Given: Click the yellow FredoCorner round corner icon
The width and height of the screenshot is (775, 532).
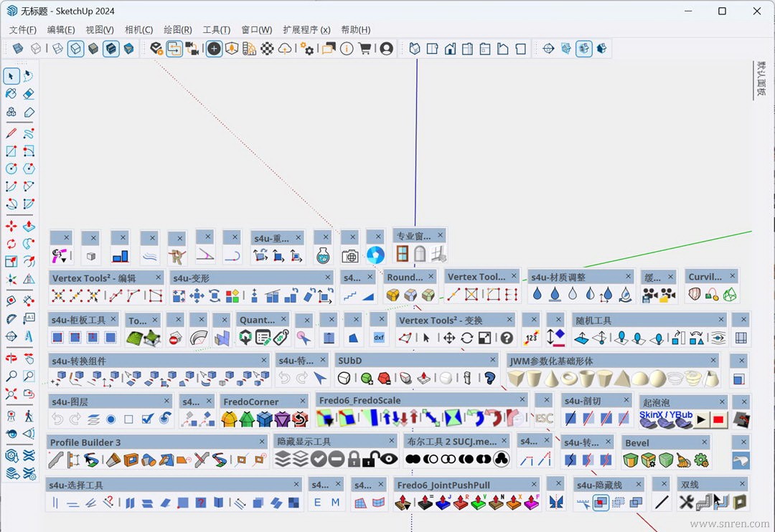Looking at the screenshot, I should [229, 419].
